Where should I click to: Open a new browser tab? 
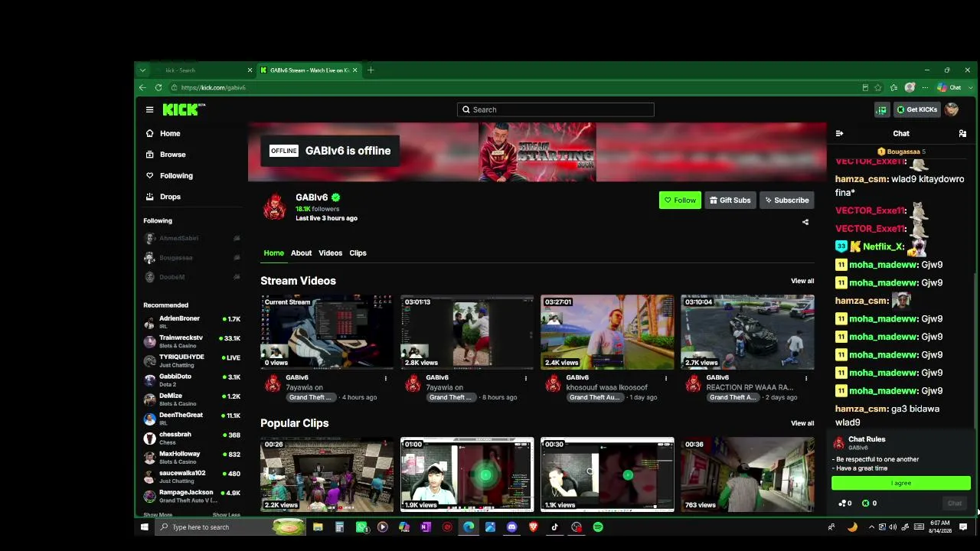point(371,70)
